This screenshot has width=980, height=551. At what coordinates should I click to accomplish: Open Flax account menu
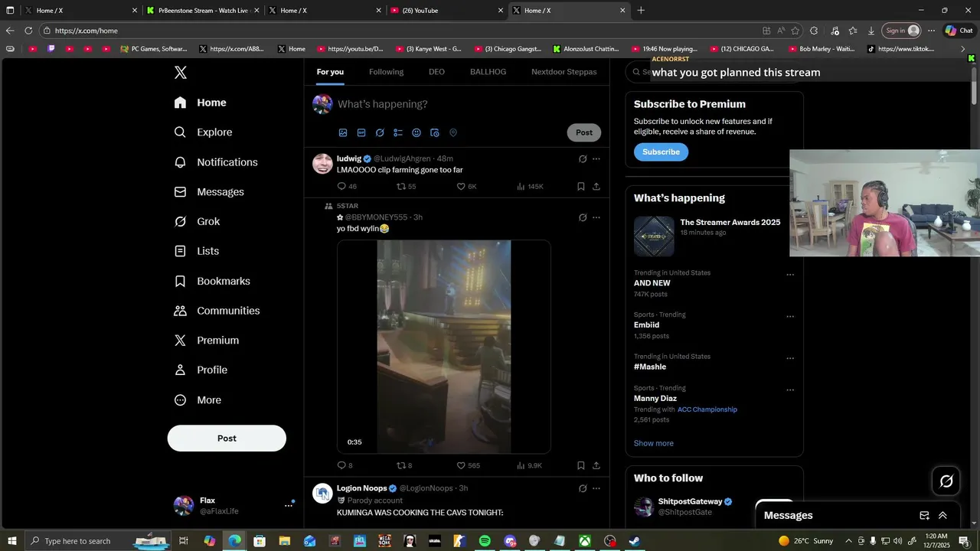click(x=234, y=505)
